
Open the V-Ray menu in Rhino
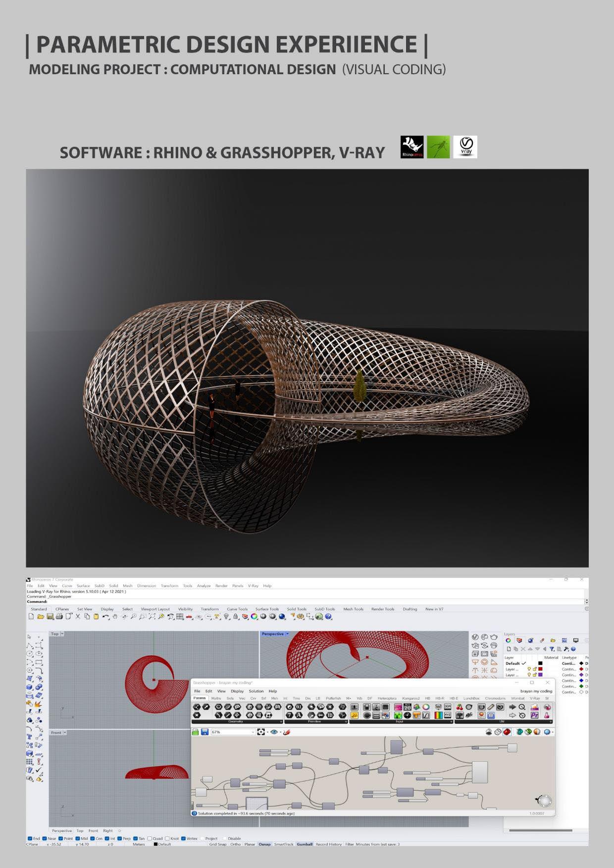tap(253, 585)
